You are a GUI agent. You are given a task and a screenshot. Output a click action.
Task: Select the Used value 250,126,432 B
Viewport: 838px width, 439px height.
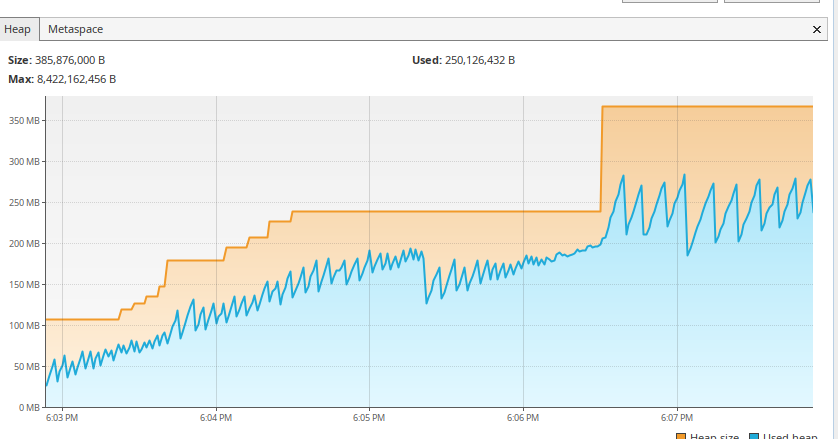pos(480,60)
